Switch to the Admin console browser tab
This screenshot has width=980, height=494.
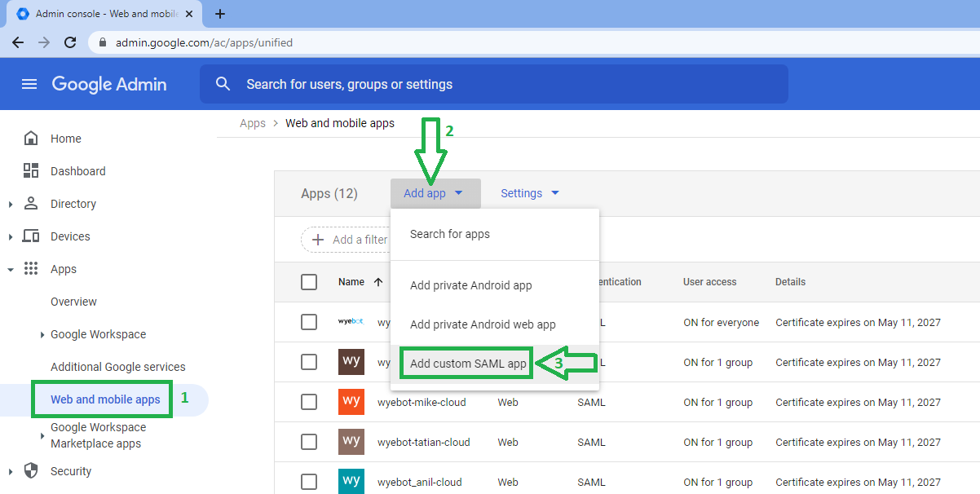[x=106, y=14]
